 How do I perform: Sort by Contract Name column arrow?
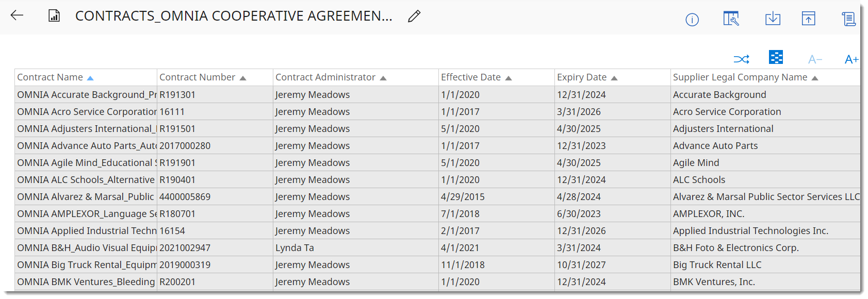point(90,78)
